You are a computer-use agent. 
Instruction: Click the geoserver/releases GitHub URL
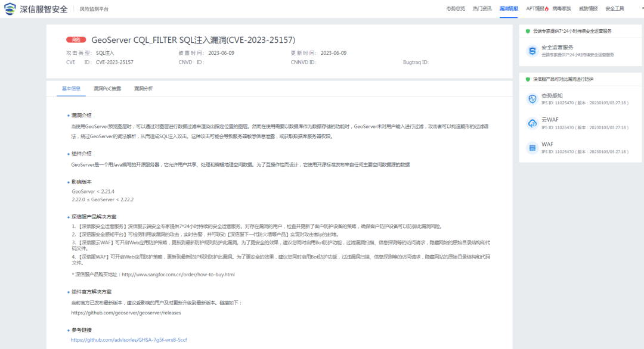click(x=126, y=313)
